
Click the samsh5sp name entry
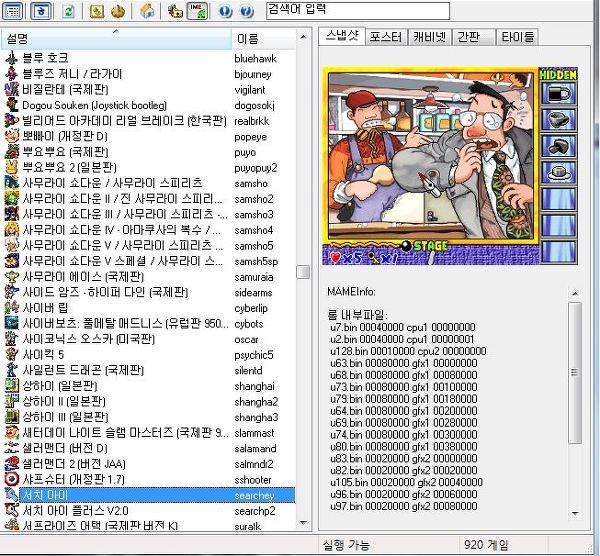[x=256, y=262]
